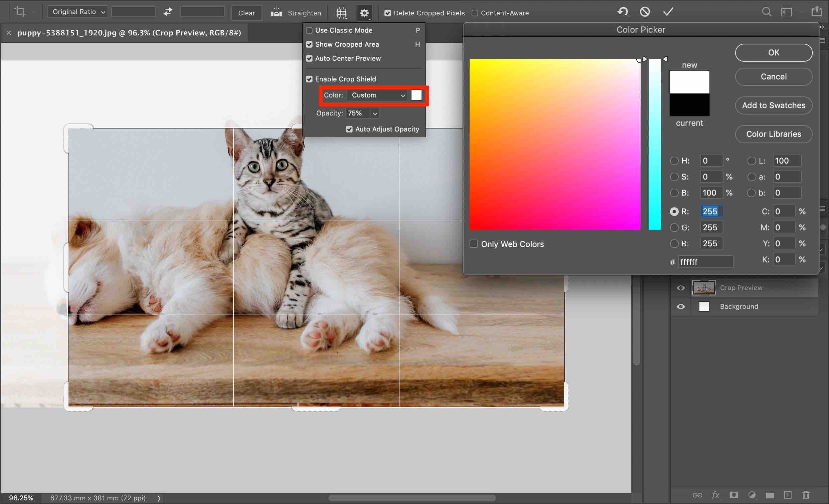Click the search magnifier icon
Screen dimensions: 829x504
[x=767, y=12]
